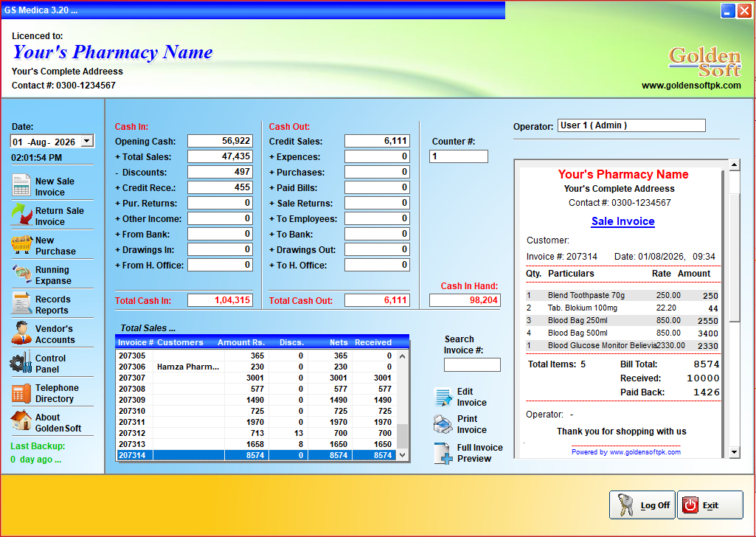The image size is (756, 537).
Task: Select invoice row 207310
Action: click(257, 411)
